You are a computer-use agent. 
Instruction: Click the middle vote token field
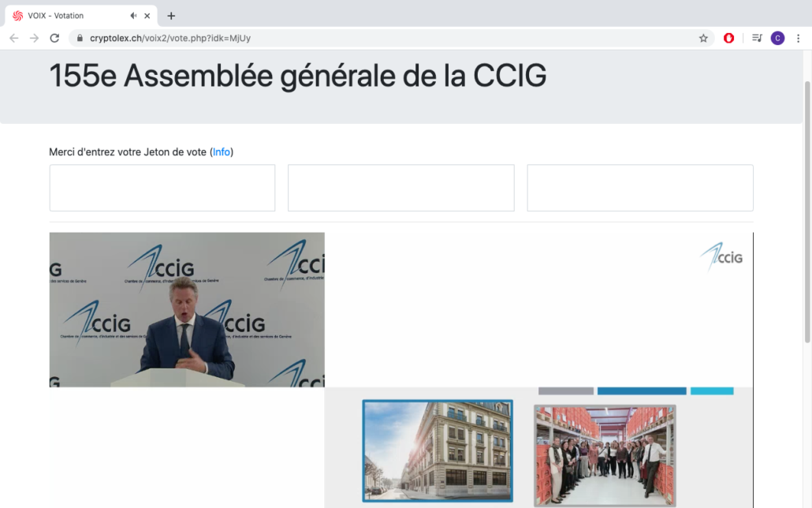400,188
